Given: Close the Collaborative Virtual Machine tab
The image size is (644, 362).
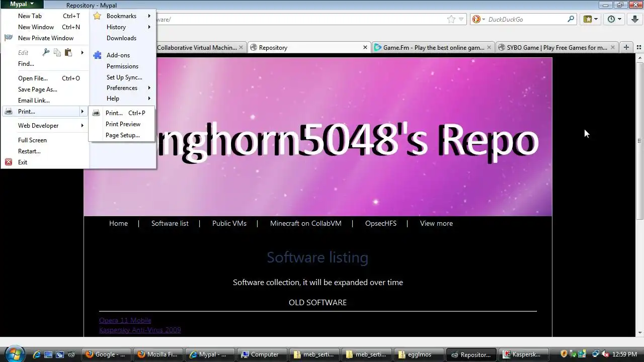Looking at the screenshot, I should tap(241, 48).
